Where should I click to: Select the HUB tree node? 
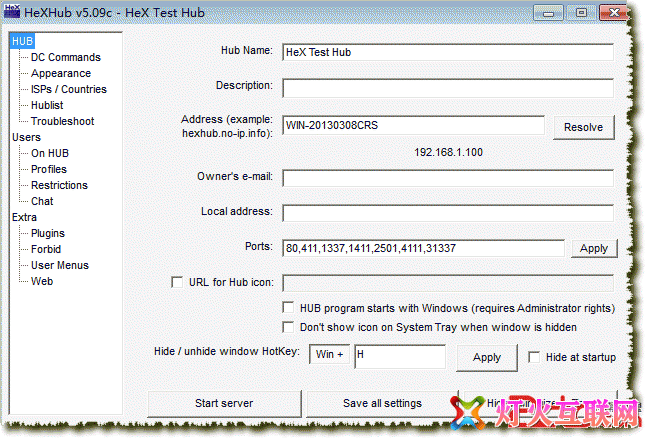click(22, 41)
